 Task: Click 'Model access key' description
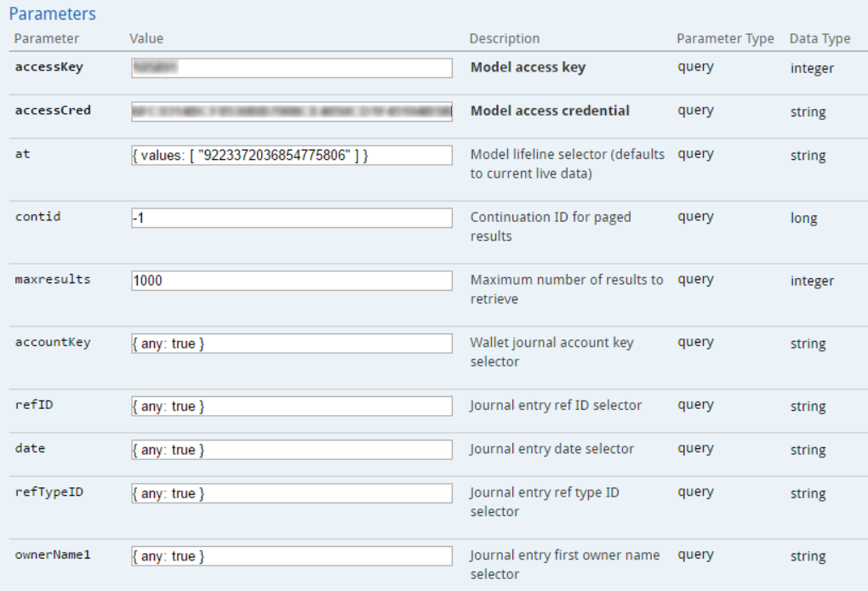tap(528, 67)
